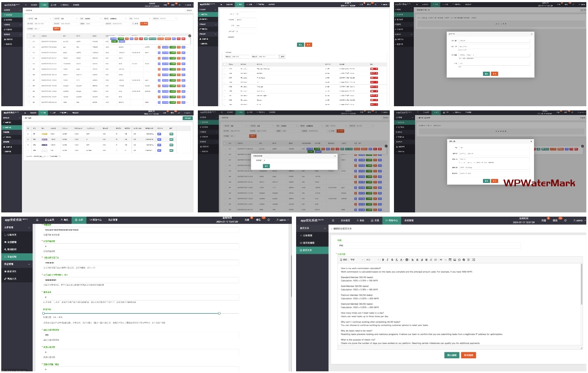Click Italic icon in FAQ editor toolbar

pos(387,260)
